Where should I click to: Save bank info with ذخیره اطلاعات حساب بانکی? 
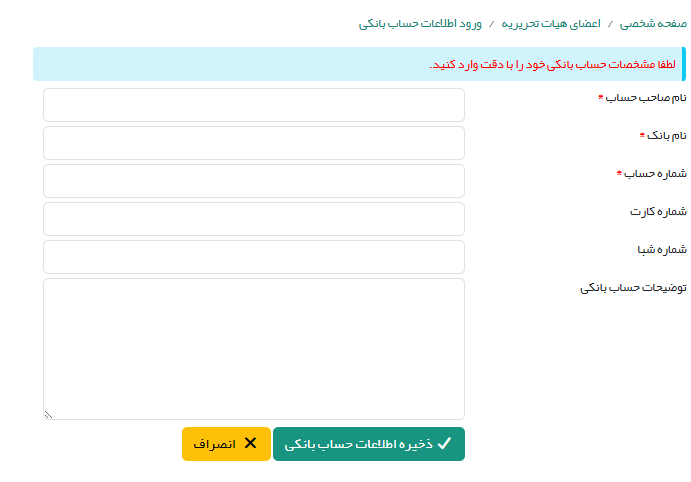pos(368,444)
